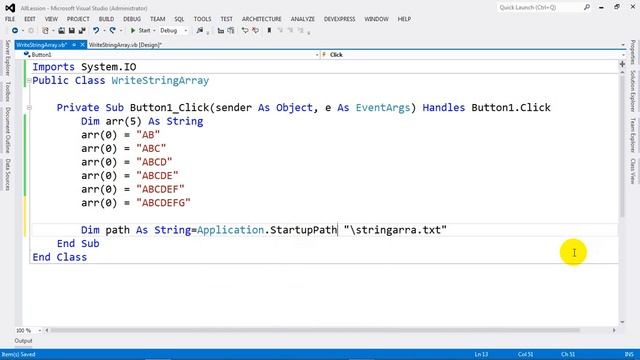640x360 pixels.
Task: Click the split editor icon above the scrollbar
Action: click(x=622, y=64)
